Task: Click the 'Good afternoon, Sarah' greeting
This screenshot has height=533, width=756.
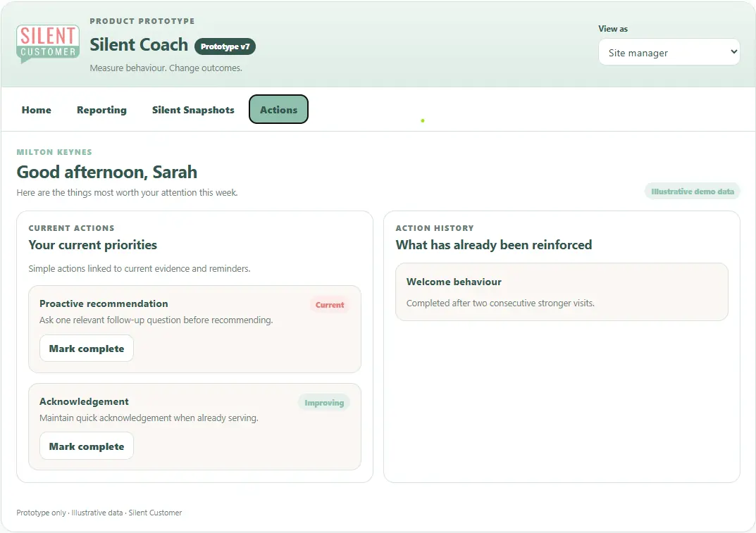Action: (x=107, y=172)
